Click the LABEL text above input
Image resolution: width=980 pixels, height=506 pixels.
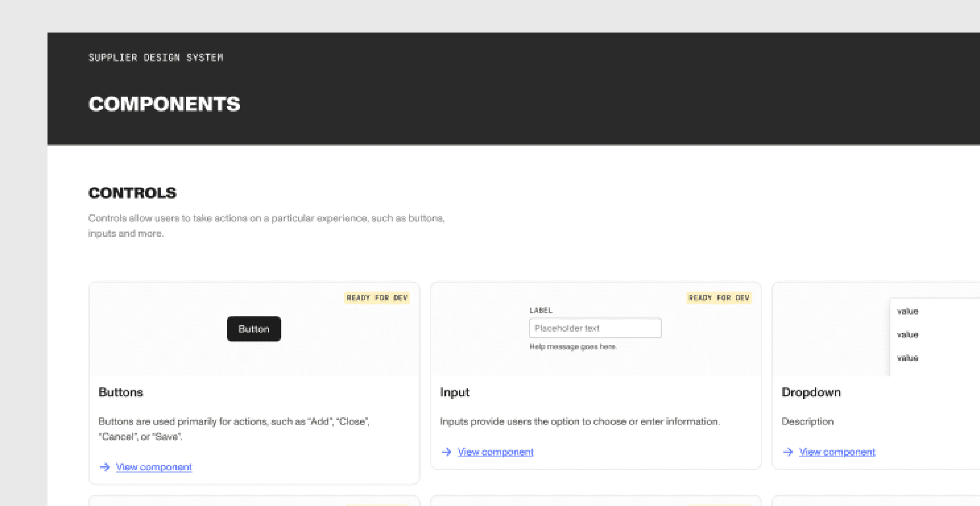[541, 310]
